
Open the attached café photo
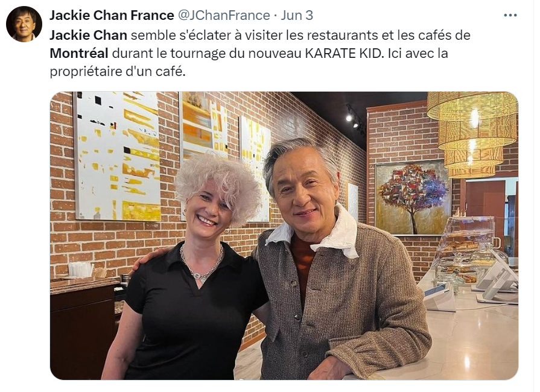[284, 236]
